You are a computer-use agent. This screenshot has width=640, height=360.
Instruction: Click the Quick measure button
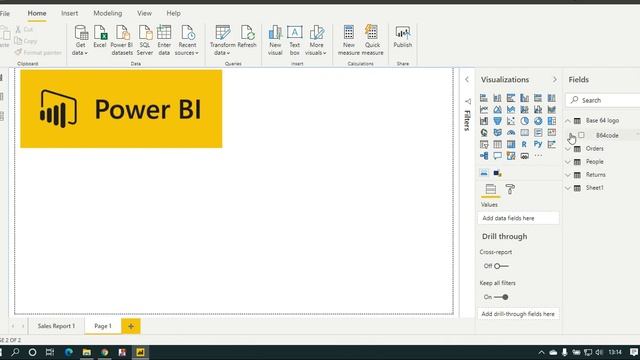click(x=372, y=40)
